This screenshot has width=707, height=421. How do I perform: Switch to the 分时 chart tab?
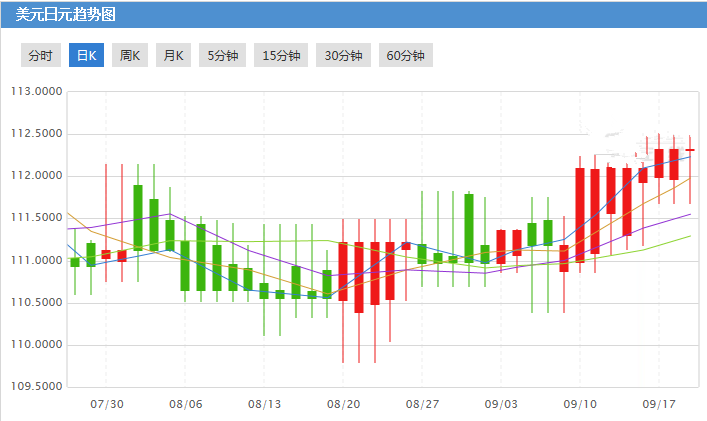tap(41, 56)
